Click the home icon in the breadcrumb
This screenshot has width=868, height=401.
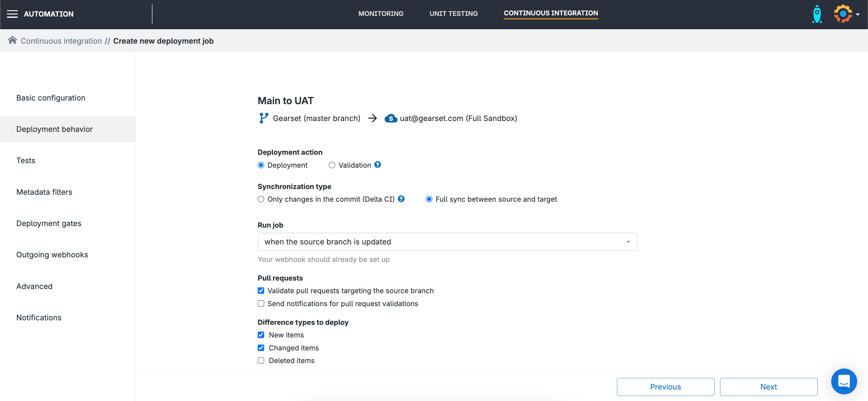click(12, 40)
